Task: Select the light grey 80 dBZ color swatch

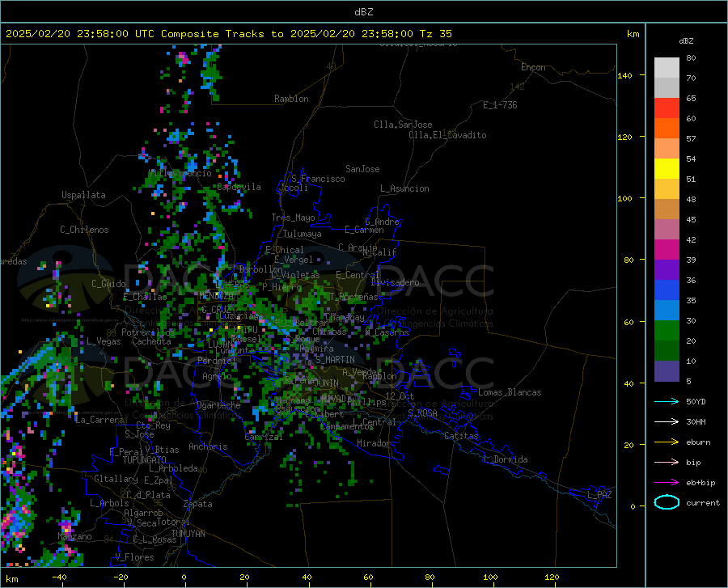Action: (x=667, y=68)
